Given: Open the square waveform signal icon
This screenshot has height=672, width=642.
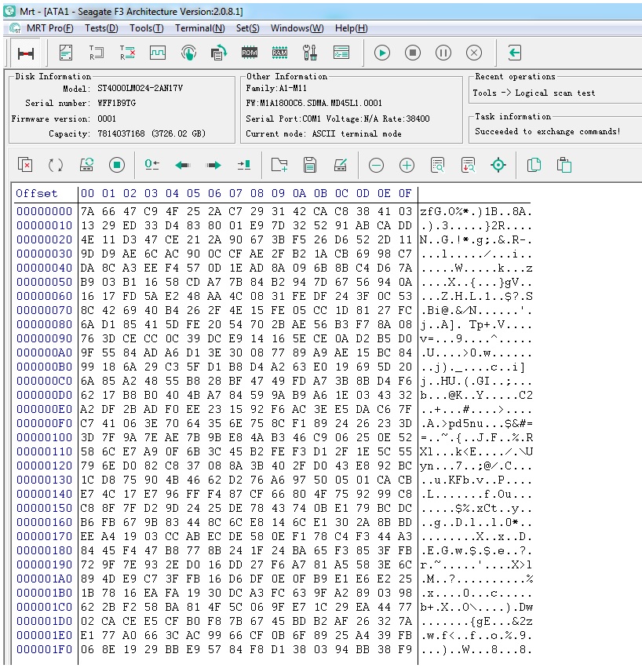Looking at the screenshot, I should [158, 53].
